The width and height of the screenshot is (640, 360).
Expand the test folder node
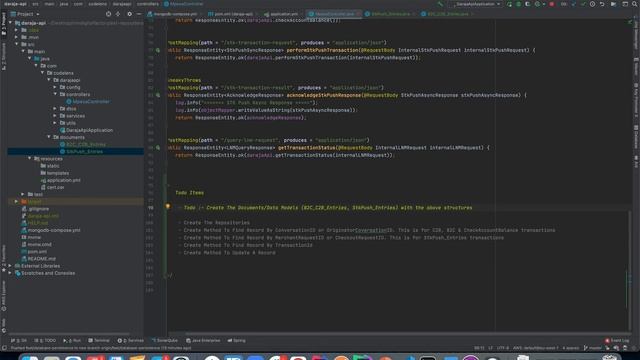click(x=23, y=194)
